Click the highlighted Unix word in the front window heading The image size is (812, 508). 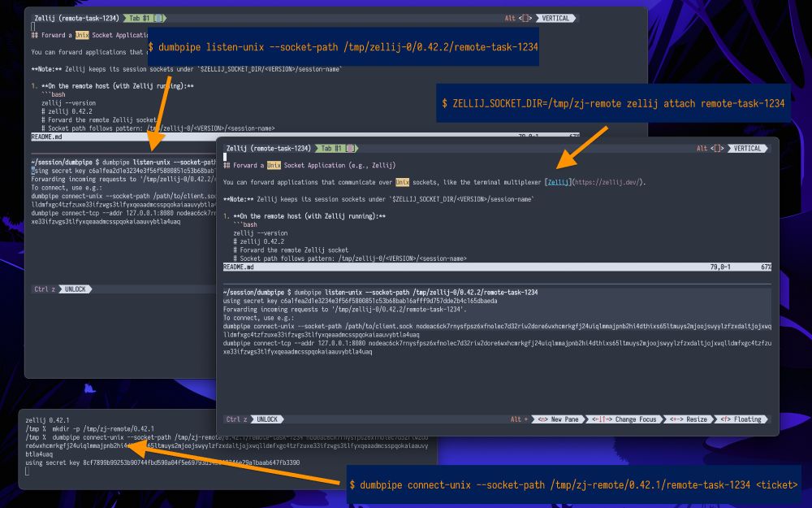pos(274,165)
